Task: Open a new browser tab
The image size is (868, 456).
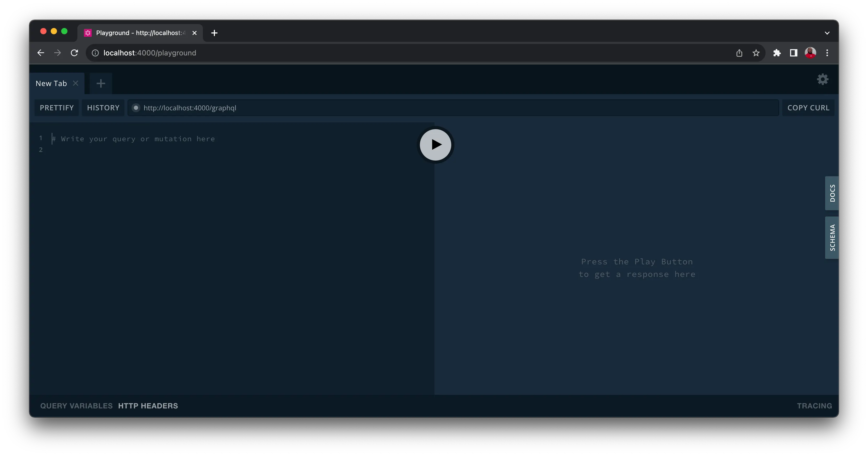Action: pyautogui.click(x=214, y=33)
